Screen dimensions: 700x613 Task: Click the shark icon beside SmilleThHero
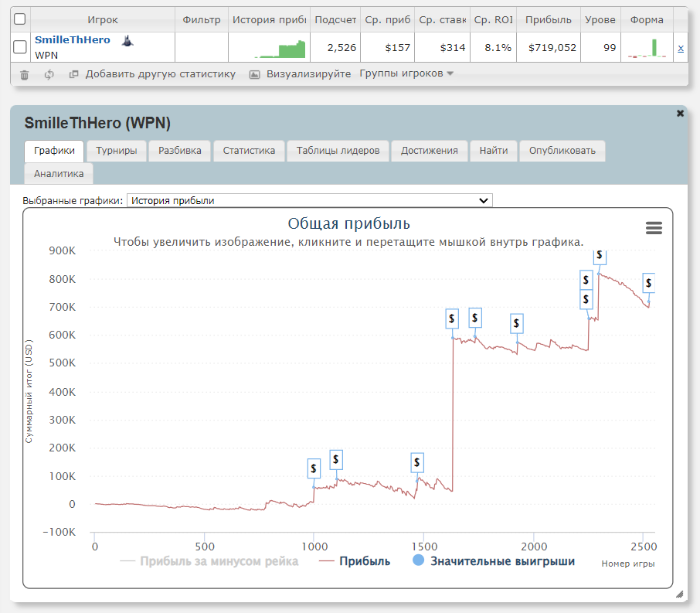pyautogui.click(x=127, y=40)
